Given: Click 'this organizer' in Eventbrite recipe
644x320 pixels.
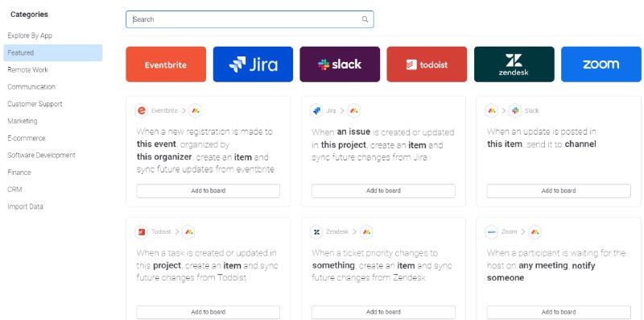Looking at the screenshot, I should click(164, 156).
